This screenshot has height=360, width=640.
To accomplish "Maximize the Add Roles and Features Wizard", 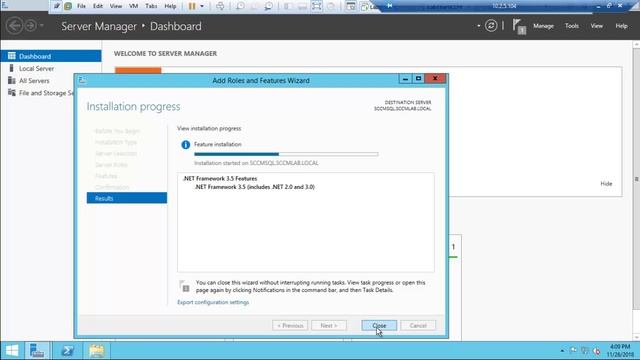I will pos(418,78).
